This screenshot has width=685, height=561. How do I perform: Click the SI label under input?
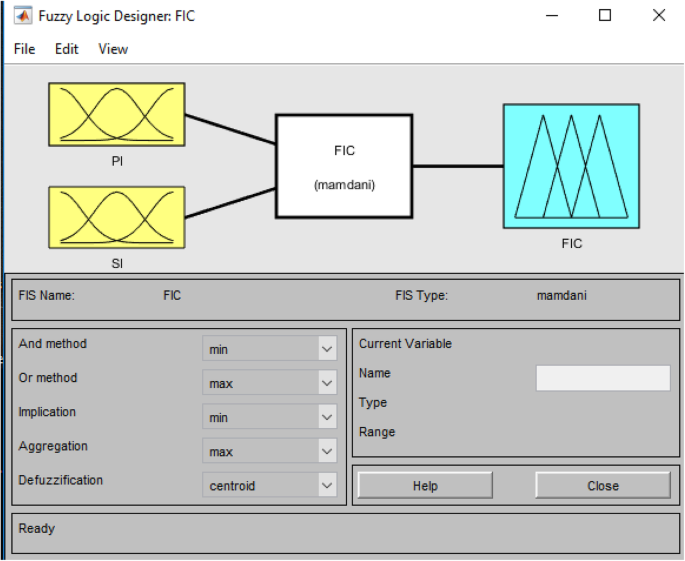pyautogui.click(x=117, y=263)
